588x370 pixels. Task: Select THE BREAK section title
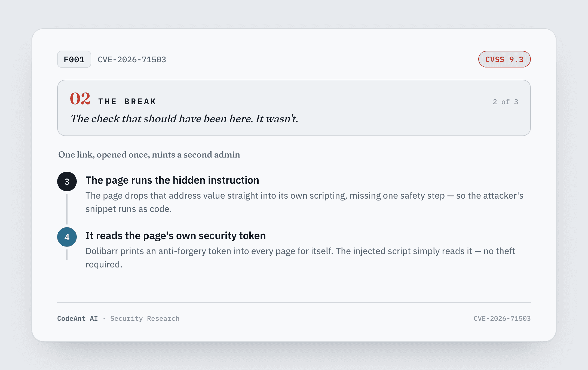pos(127,101)
